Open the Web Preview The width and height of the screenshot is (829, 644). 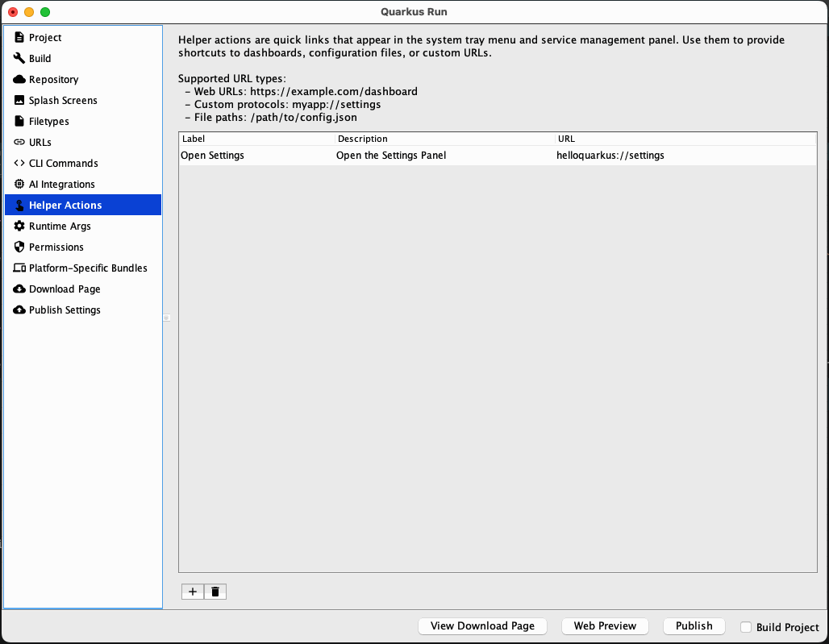coord(605,625)
